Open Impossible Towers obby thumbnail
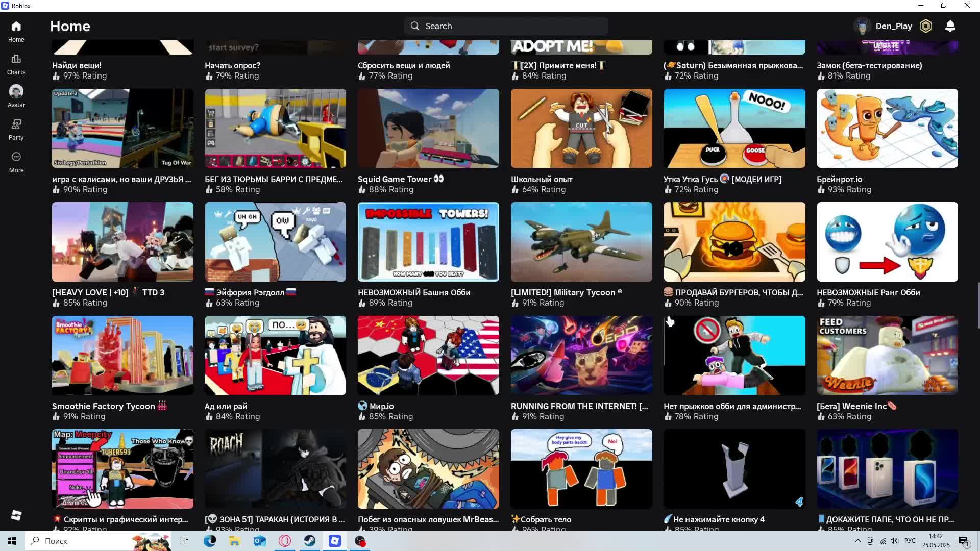This screenshot has width=980, height=551. click(x=428, y=241)
